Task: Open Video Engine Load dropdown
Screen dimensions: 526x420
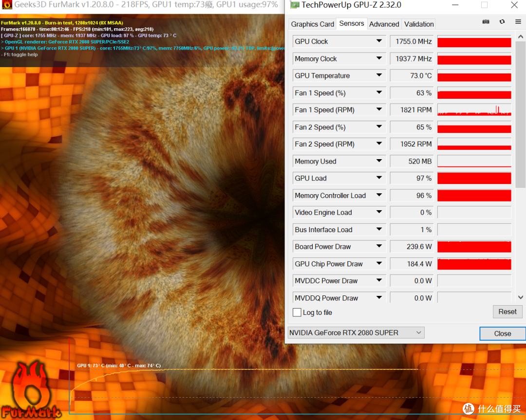Action: [379, 213]
